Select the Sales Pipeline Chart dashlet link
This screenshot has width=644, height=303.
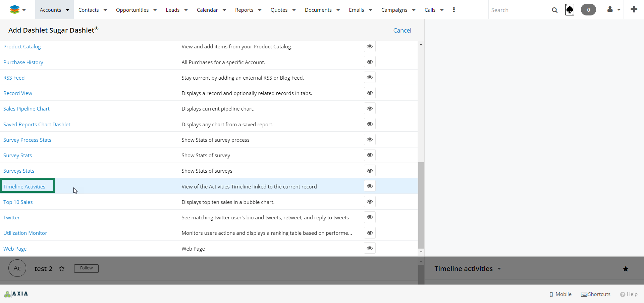coord(26,109)
